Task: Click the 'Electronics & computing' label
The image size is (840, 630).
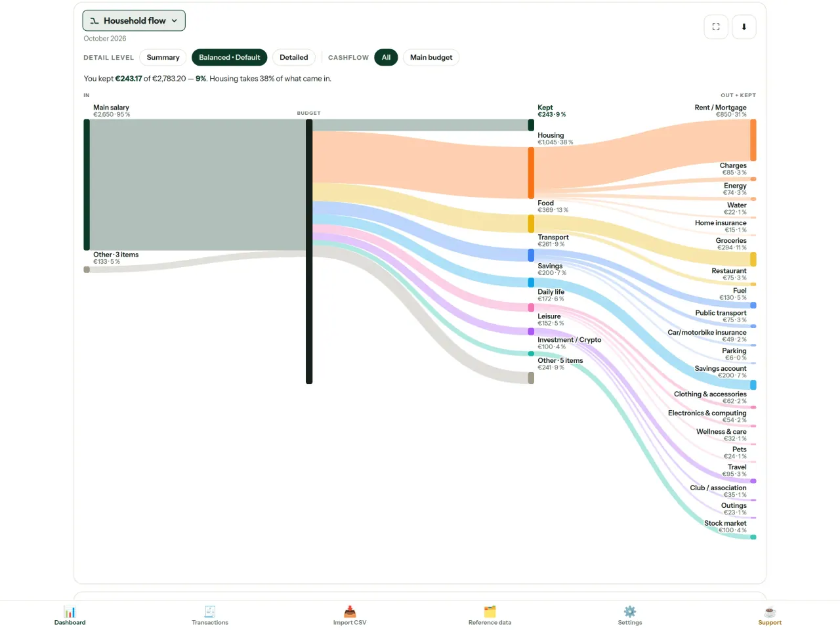Action: pos(707,413)
